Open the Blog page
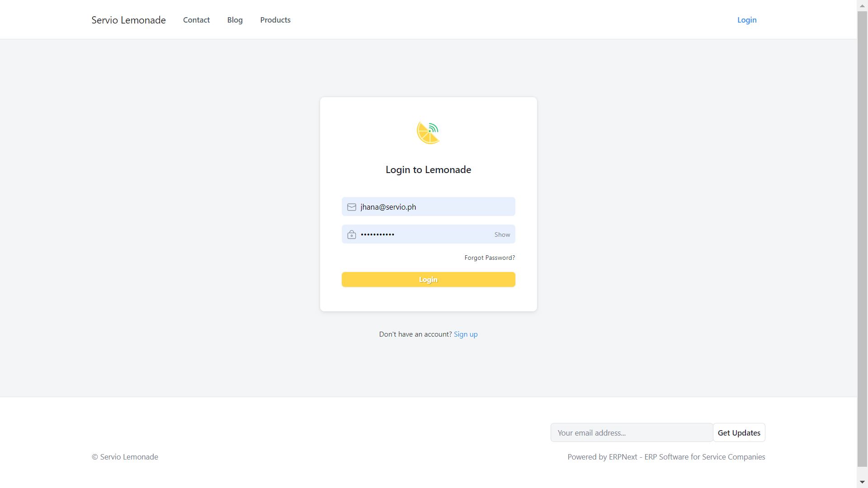The width and height of the screenshot is (868, 488). point(235,20)
